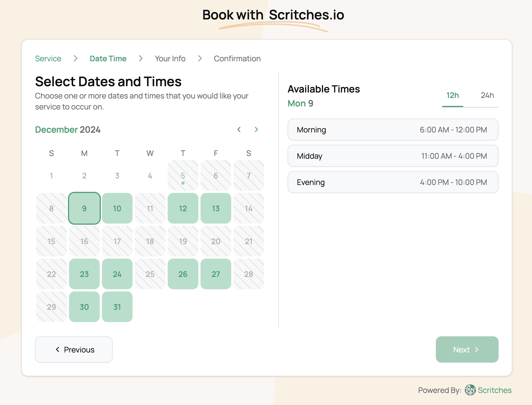Open the Scritches powered-by link
This screenshot has height=405, width=532.
click(495, 390)
